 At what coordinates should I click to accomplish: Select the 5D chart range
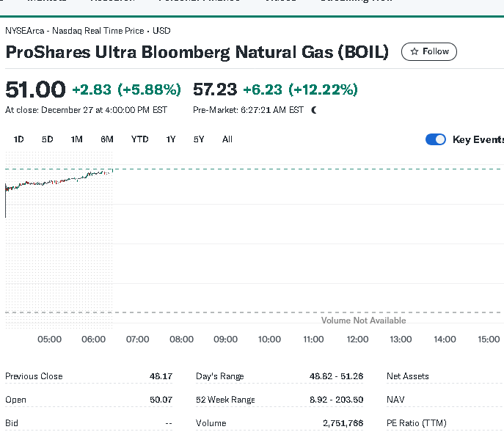coord(47,139)
